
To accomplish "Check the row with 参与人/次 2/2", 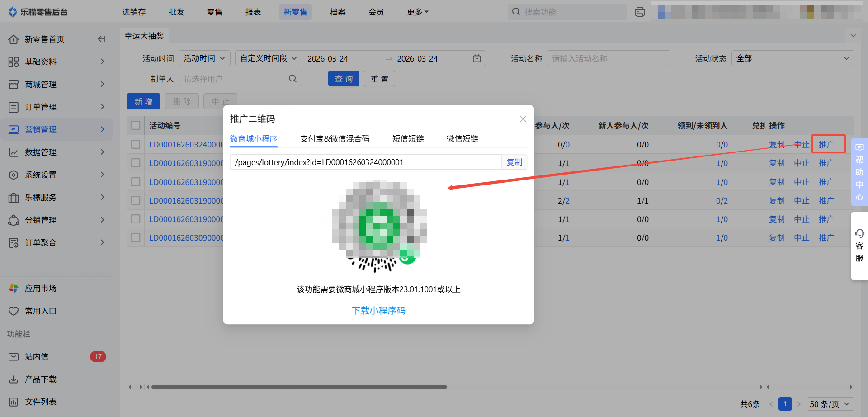I will (136, 200).
